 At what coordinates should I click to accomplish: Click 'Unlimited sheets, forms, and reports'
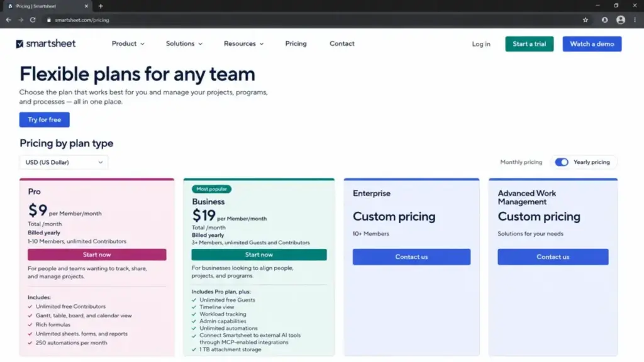(81, 334)
